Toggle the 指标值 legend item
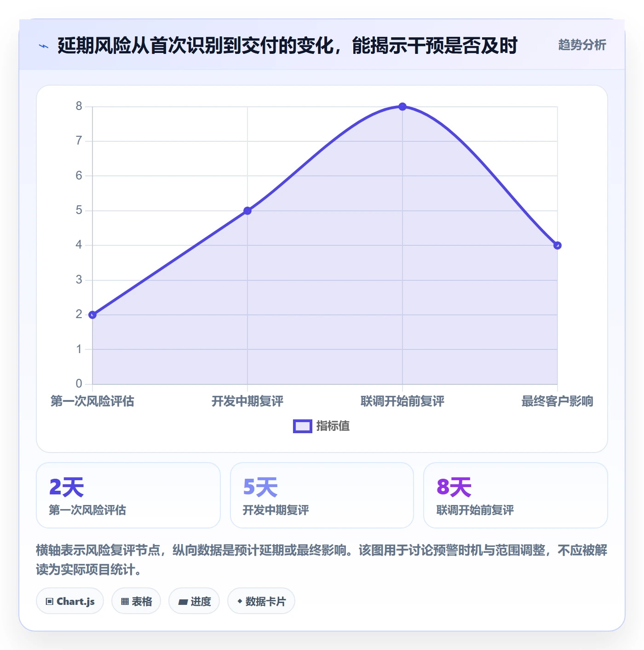The image size is (644, 650). point(322,426)
